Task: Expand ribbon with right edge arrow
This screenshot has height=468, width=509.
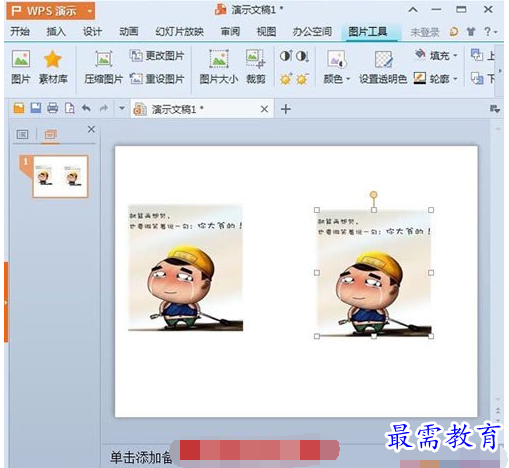Action: (x=500, y=70)
